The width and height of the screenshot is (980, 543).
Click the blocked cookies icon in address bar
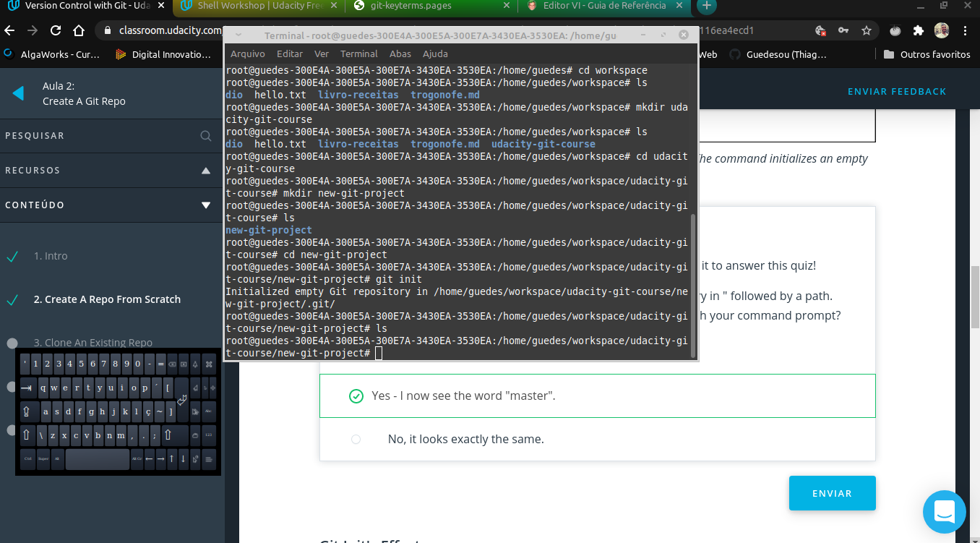(x=820, y=31)
